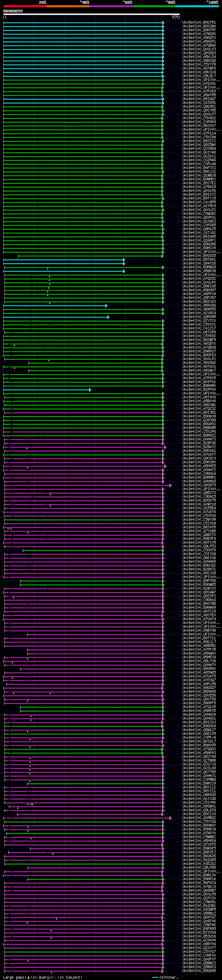Click label UniRef100_B9RIU5
Screen dimensions: 222x980
[x=199, y=286]
